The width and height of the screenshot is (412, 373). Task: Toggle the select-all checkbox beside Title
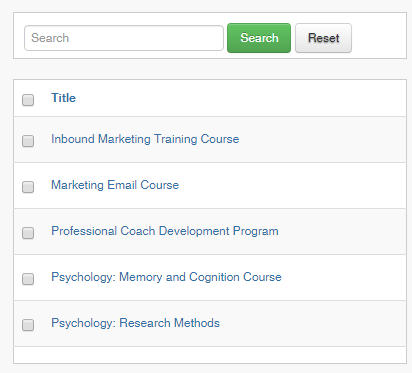click(28, 100)
